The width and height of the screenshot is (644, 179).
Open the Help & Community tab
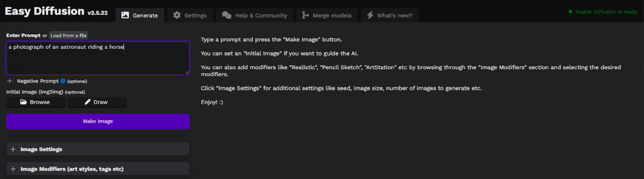click(x=255, y=15)
